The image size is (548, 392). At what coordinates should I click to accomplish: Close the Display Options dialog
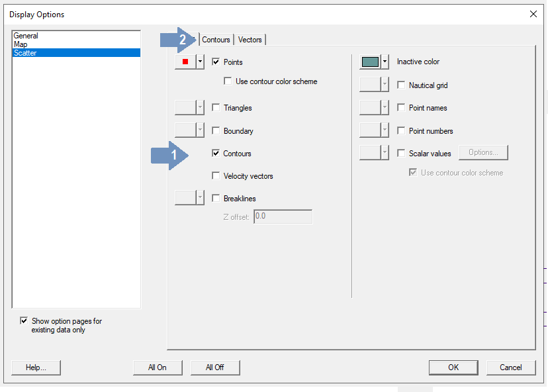click(x=533, y=14)
